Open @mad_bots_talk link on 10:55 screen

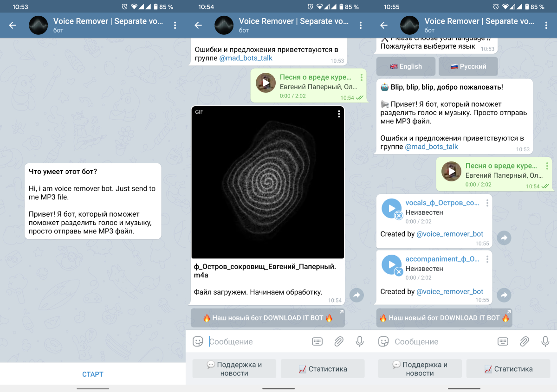[x=432, y=147]
